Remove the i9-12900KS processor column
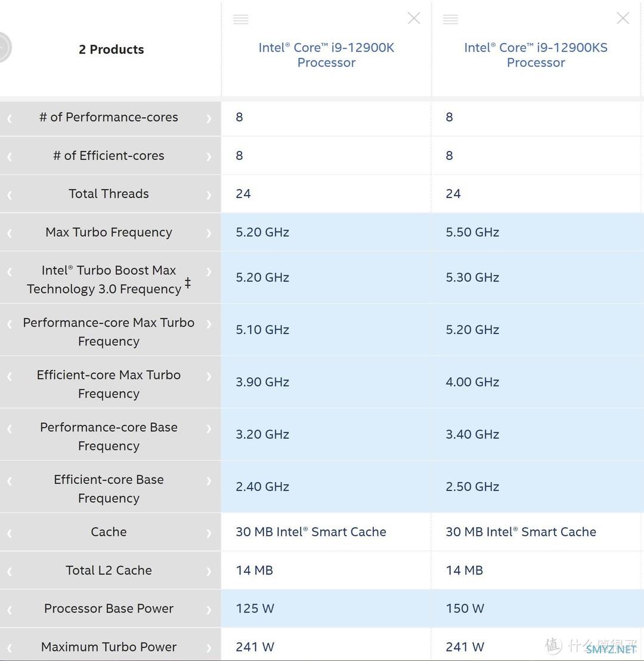This screenshot has width=644, height=661. 623,18
